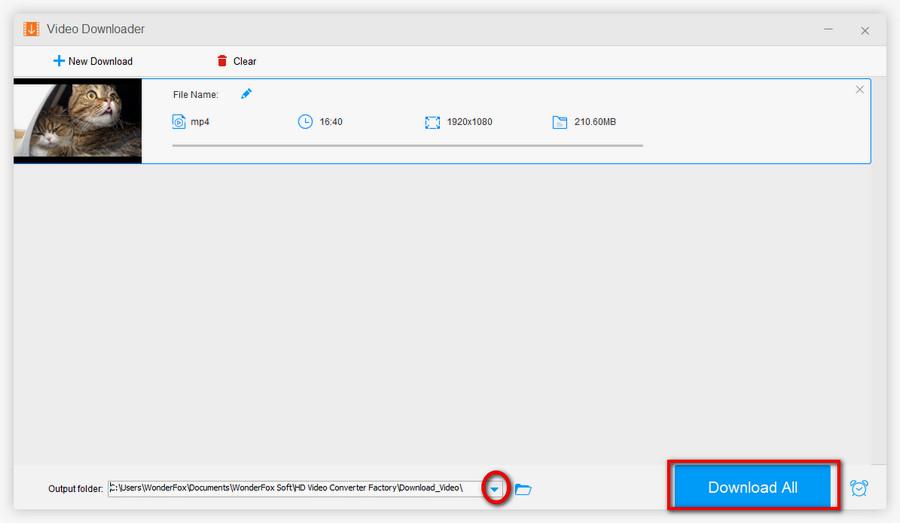Start downloads with Download All

752,487
